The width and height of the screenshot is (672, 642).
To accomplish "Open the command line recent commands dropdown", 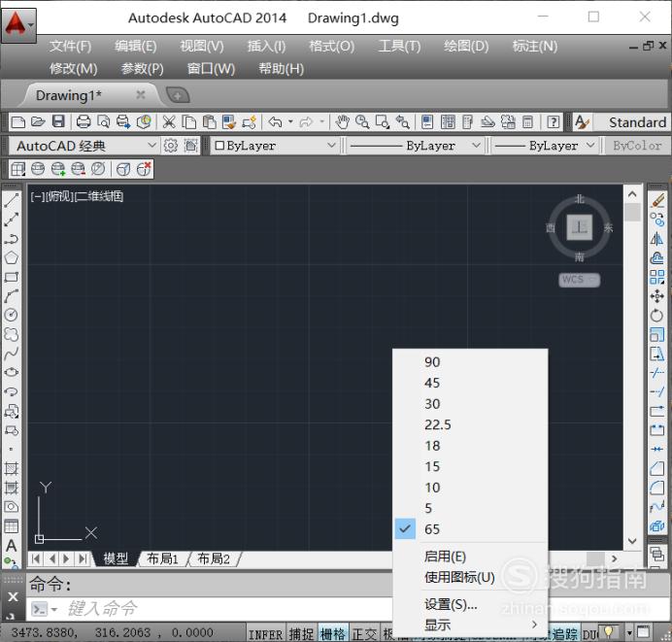I will pyautogui.click(x=54, y=609).
